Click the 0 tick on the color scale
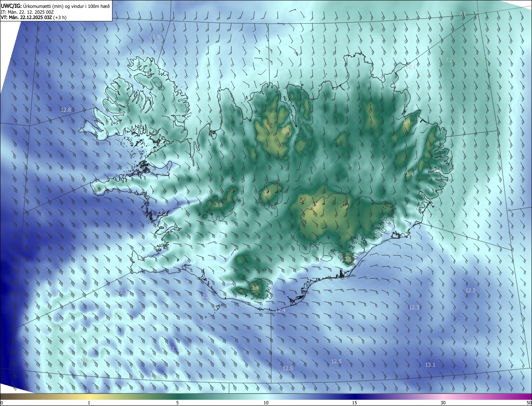 coord(2,403)
